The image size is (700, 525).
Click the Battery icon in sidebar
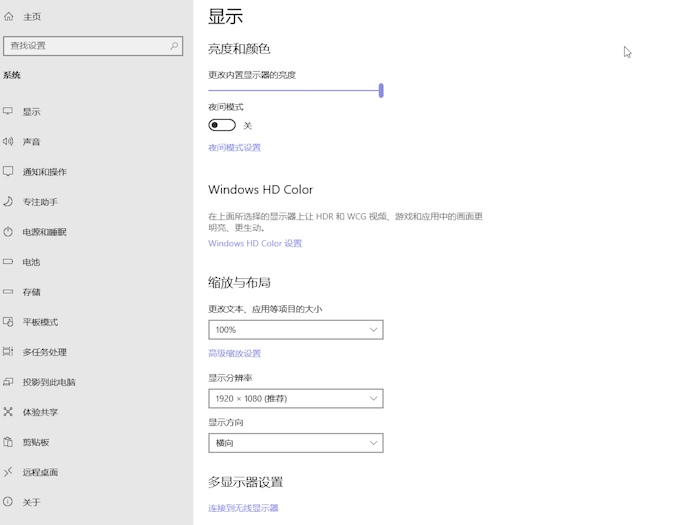(x=8, y=262)
